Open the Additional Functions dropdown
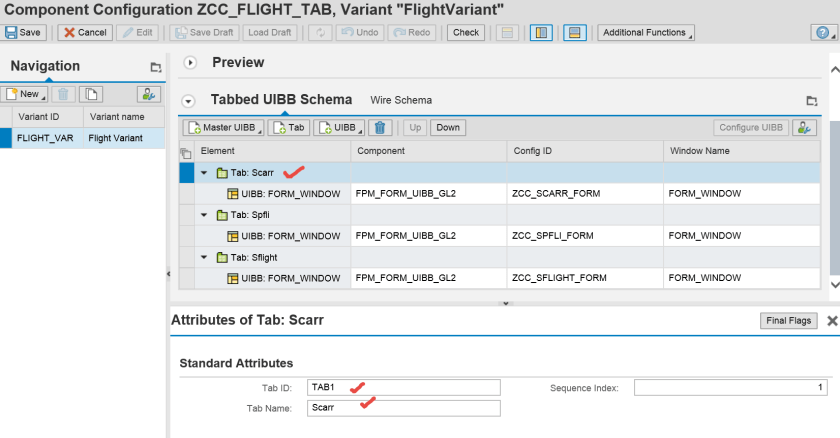Image resolution: width=840 pixels, height=438 pixels. click(646, 32)
